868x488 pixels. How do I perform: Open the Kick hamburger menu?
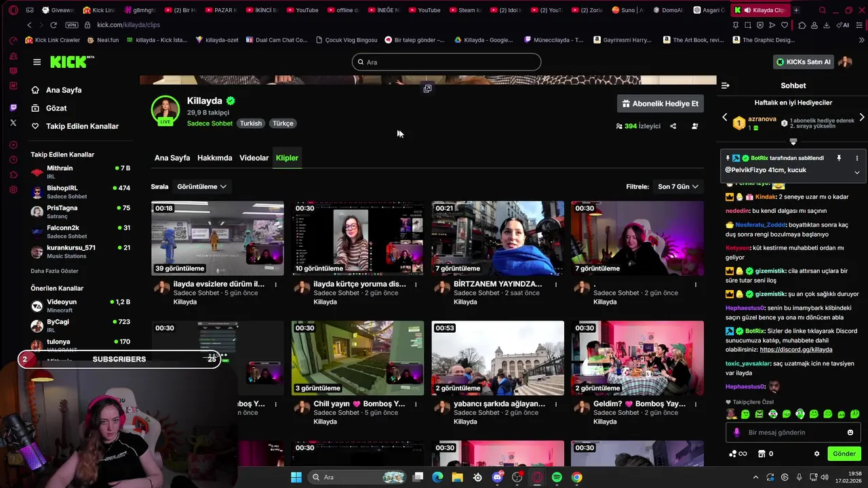point(37,62)
